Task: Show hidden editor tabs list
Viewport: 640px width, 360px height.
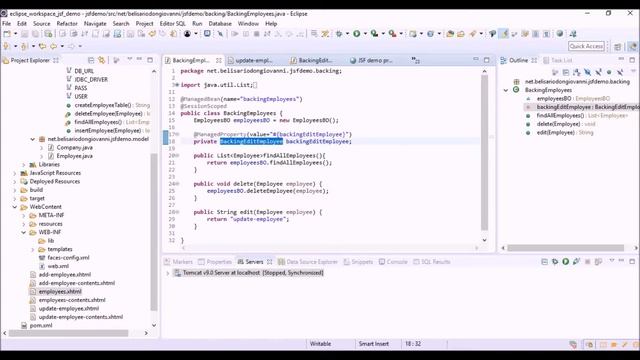Action: 416,60
